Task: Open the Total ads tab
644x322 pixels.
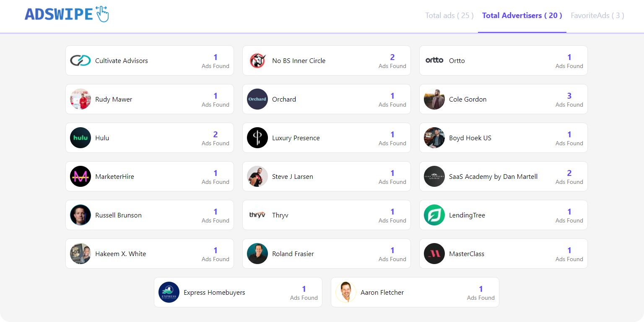Action: [x=449, y=16]
